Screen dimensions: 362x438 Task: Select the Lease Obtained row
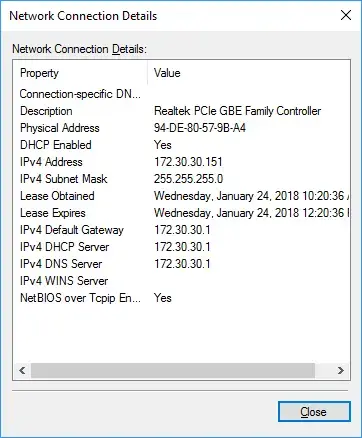(x=182, y=196)
